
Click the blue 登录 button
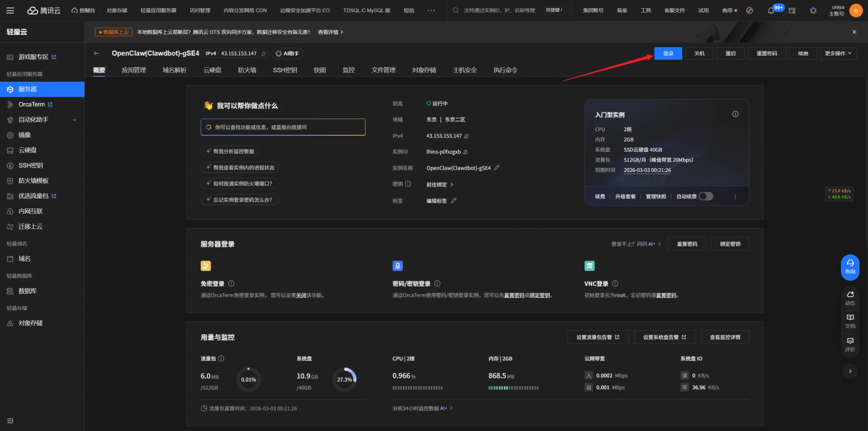[668, 53]
